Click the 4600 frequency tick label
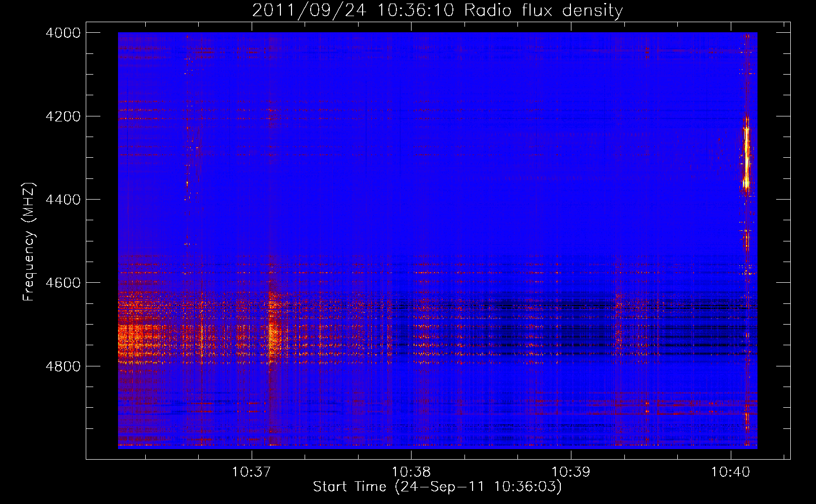Screen dimensions: 816x504 pyautogui.click(x=63, y=283)
